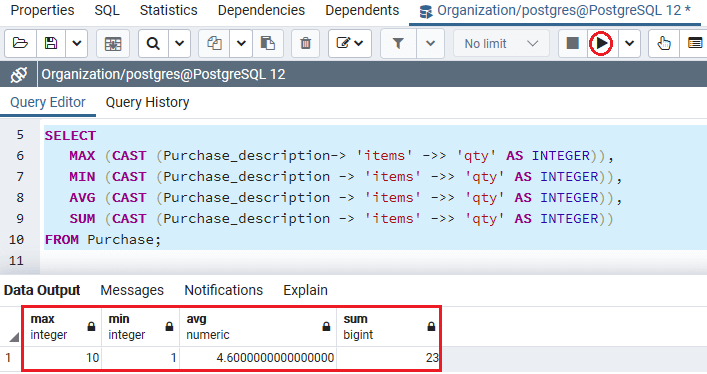Select result row number 1
Screen dimensions: 707x374
8,358
